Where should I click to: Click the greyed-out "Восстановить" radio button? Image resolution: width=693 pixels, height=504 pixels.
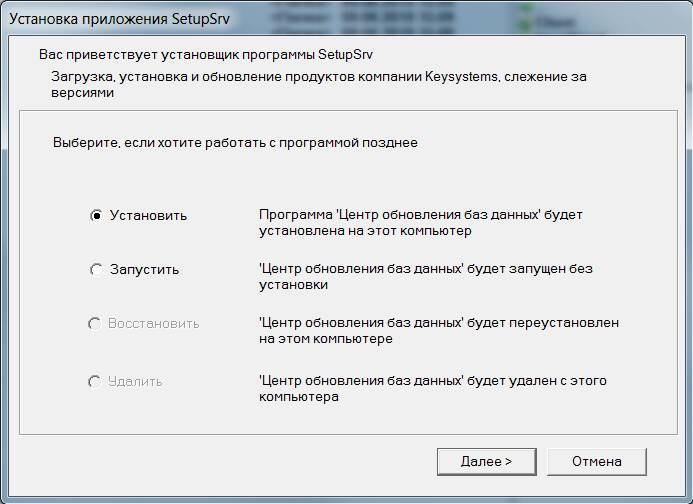pyautogui.click(x=96, y=323)
